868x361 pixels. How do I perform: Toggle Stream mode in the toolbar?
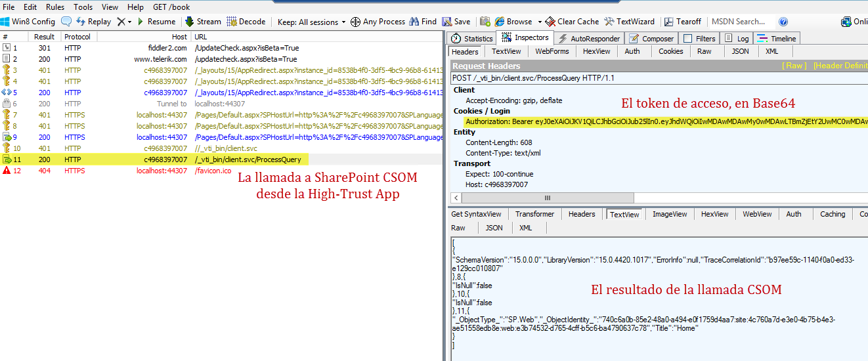pyautogui.click(x=202, y=22)
